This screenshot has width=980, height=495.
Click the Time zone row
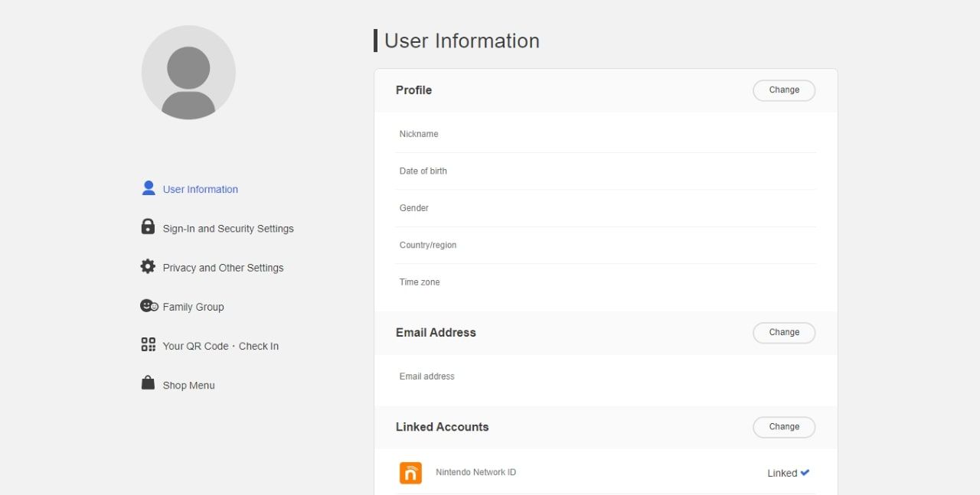point(605,282)
